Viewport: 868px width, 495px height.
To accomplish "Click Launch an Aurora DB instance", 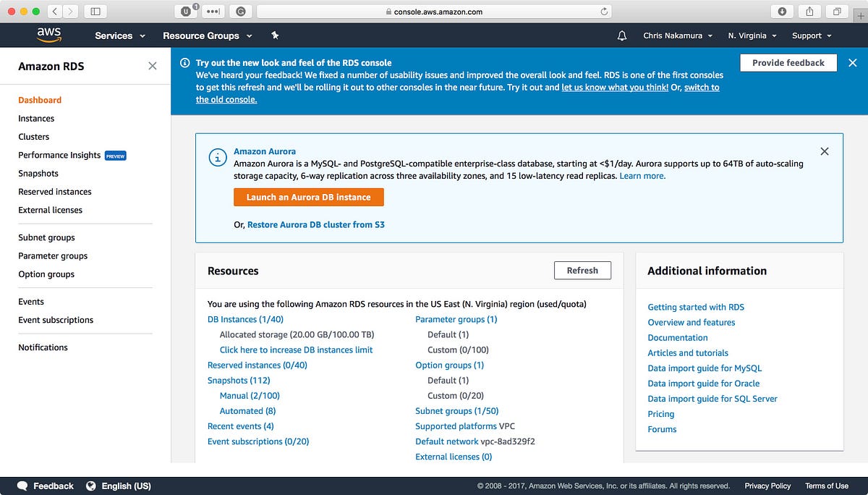I will (309, 197).
